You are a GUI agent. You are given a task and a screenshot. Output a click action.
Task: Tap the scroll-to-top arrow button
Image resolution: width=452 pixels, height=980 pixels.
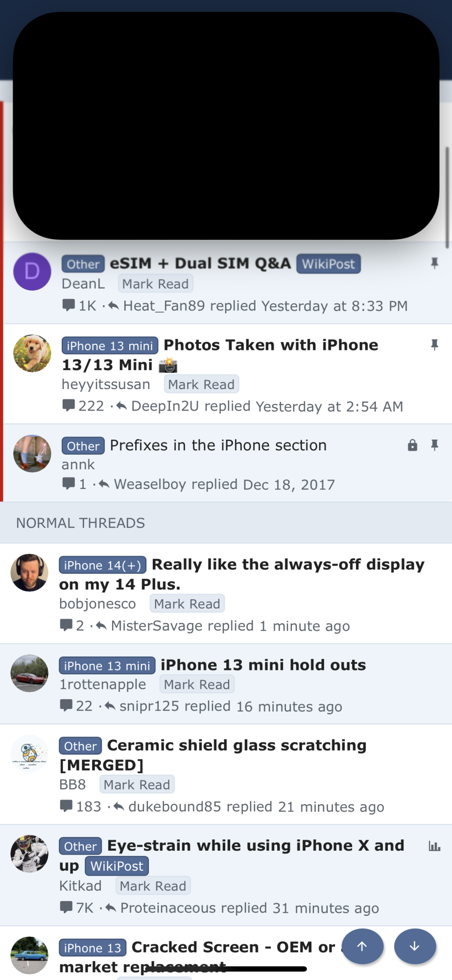(x=362, y=946)
